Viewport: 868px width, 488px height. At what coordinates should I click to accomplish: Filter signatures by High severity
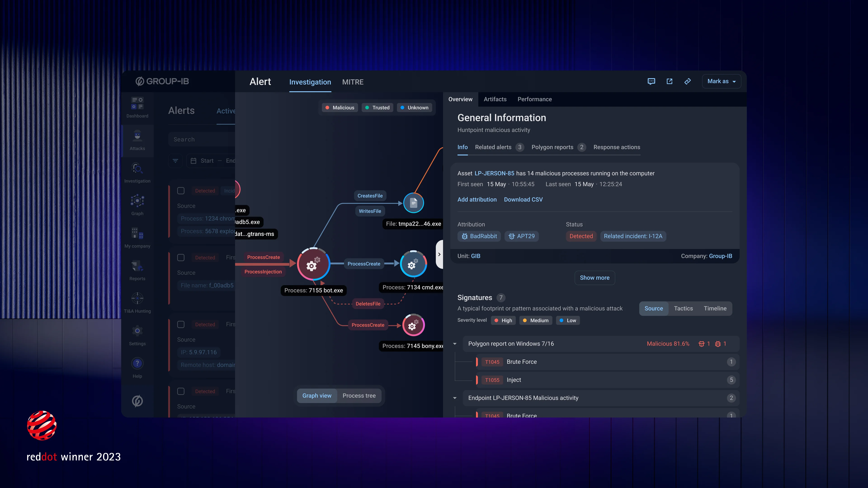pos(503,321)
